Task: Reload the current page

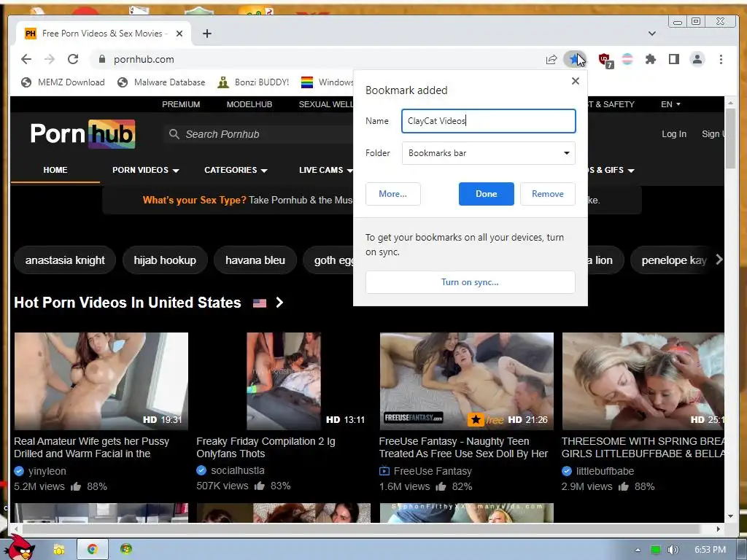Action: click(73, 59)
